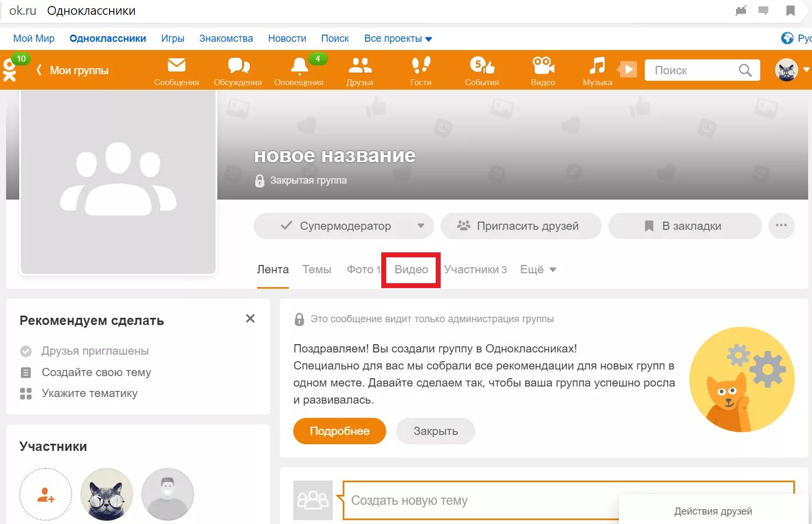Switch to the Темы tab
The width and height of the screenshot is (812, 524).
(317, 269)
